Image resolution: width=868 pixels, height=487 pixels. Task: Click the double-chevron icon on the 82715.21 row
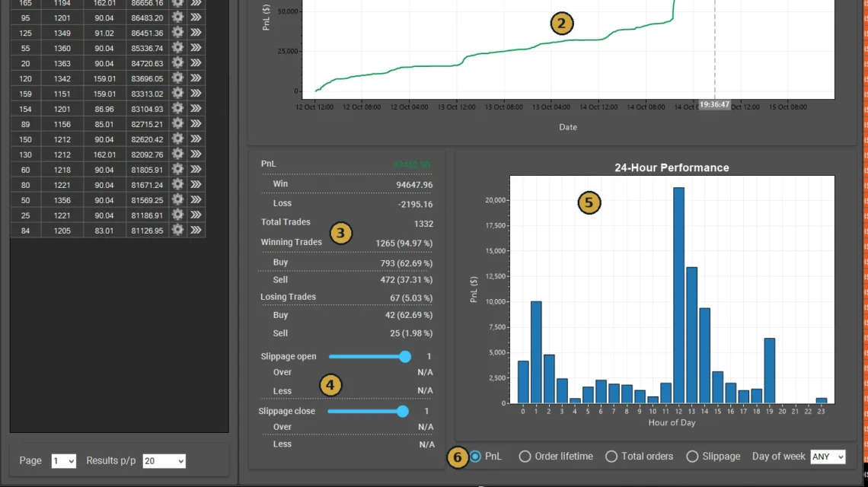pyautogui.click(x=196, y=124)
